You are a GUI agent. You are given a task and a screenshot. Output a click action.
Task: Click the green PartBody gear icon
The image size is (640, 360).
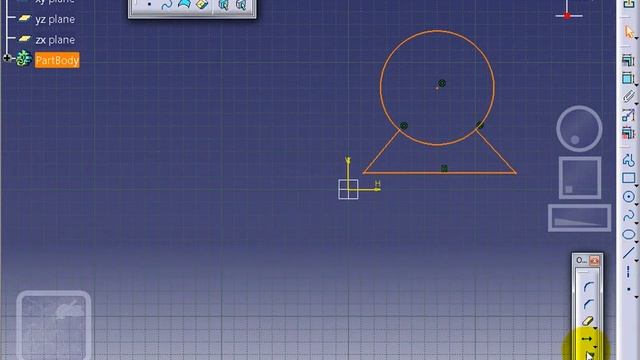click(x=24, y=59)
